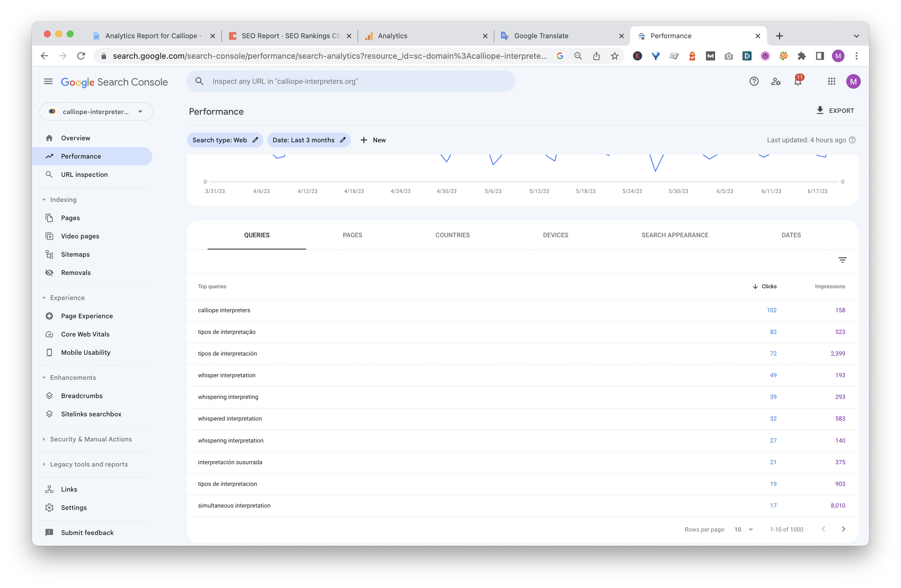
Task: Open the Rows per page dropdown
Action: coord(744,529)
